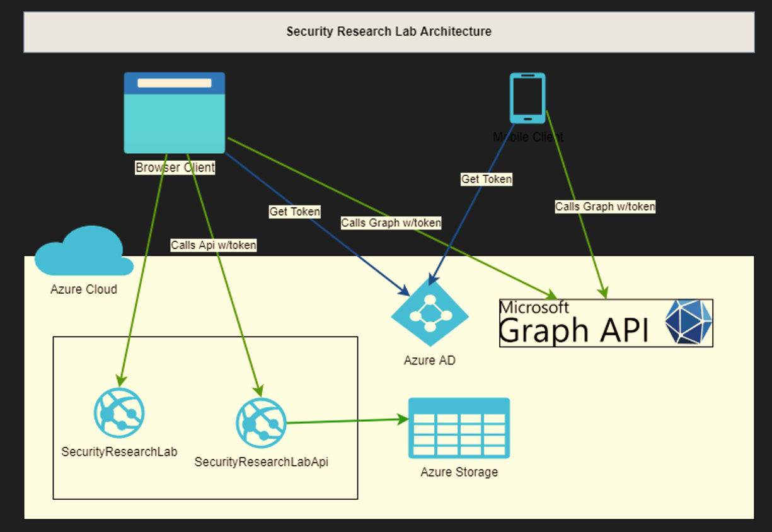Screen dimensions: 772x532
Task: Click the Get Token label near Azure AD
Action: click(x=294, y=212)
